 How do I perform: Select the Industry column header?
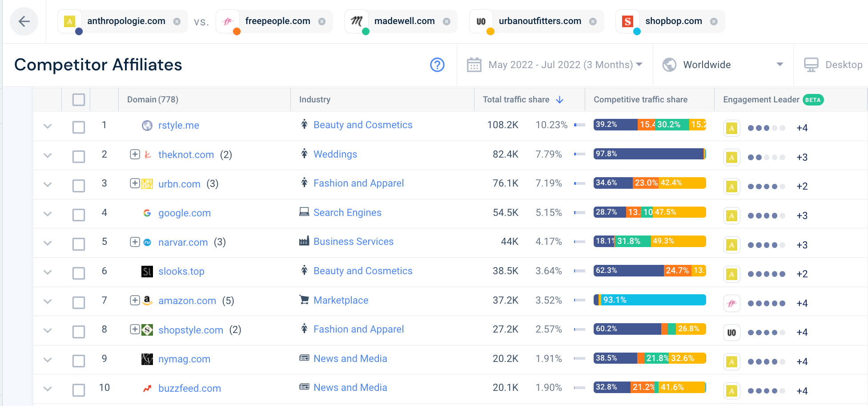coord(314,99)
